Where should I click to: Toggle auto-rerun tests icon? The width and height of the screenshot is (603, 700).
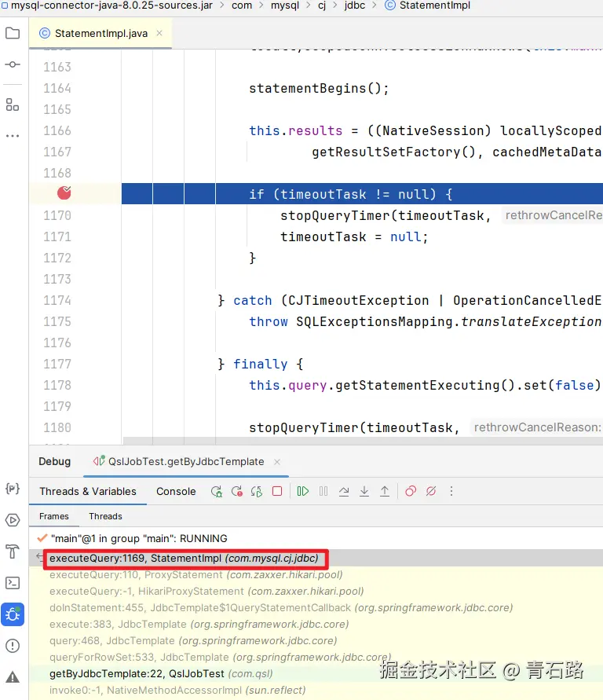(257, 492)
